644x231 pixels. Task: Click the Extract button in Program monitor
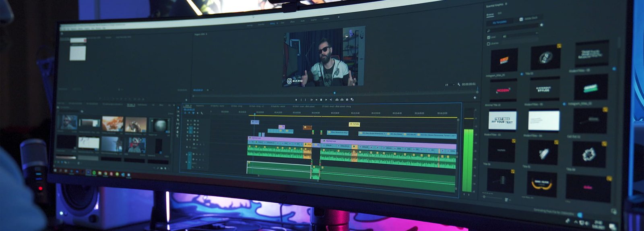(342, 100)
